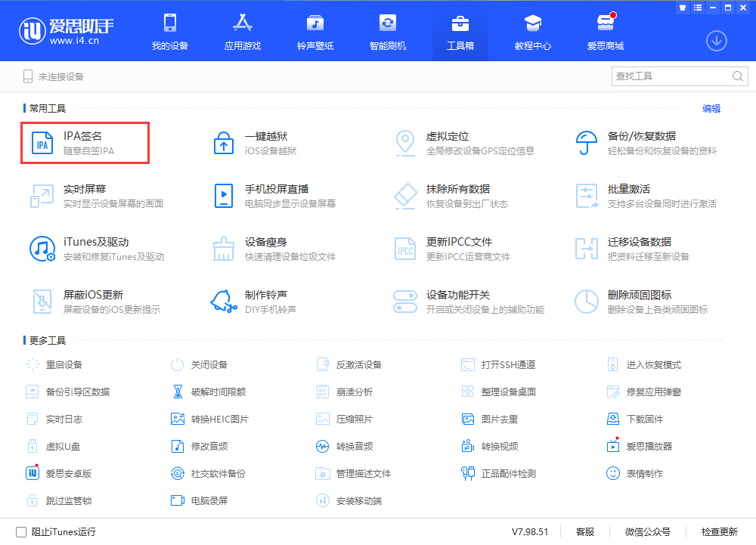Click the 爱思安卓版 icon
Image resolution: width=756 pixels, height=545 pixels.
point(33,473)
